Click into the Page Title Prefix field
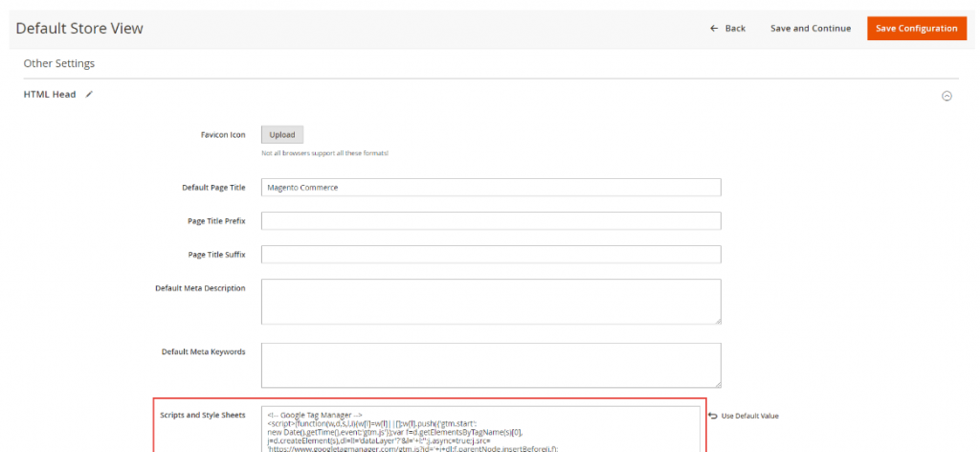Screen dimensions: 980x452 490,221
